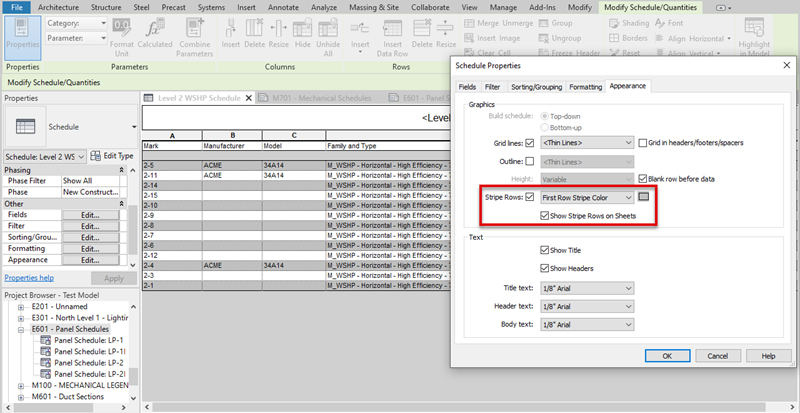Open the Schedule type selector dropdown

click(134, 127)
